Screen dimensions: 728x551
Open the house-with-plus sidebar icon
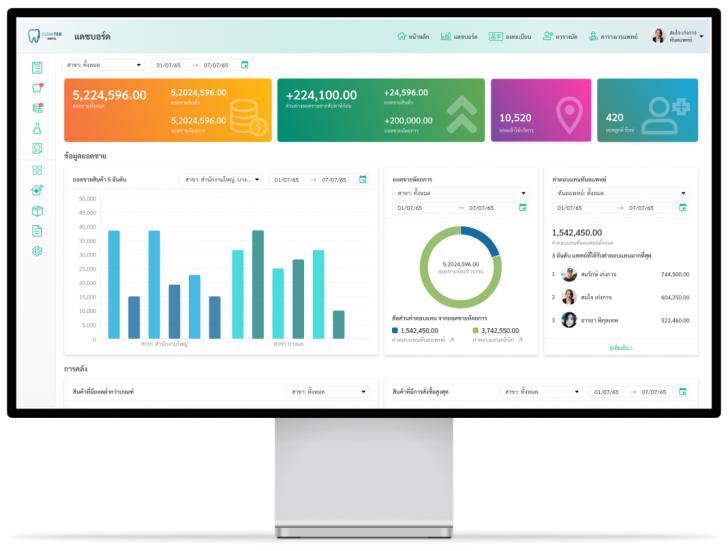(x=37, y=190)
